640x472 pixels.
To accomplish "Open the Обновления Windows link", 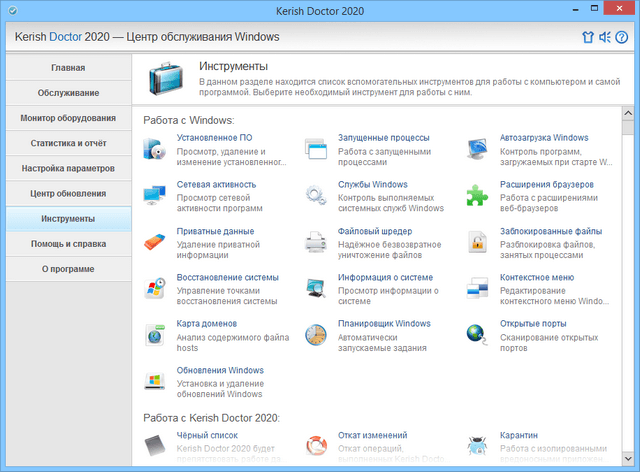I will tap(220, 370).
